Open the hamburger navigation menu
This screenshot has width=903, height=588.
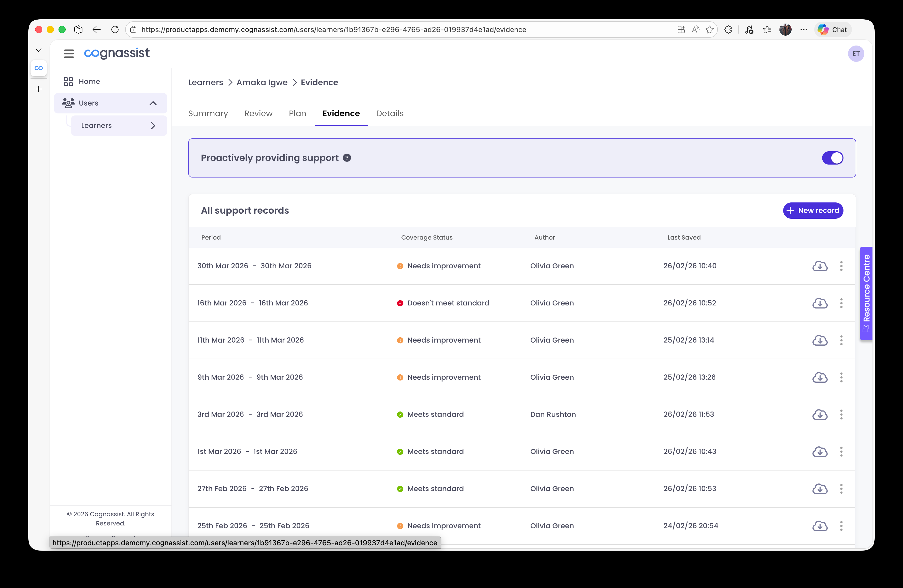69,53
